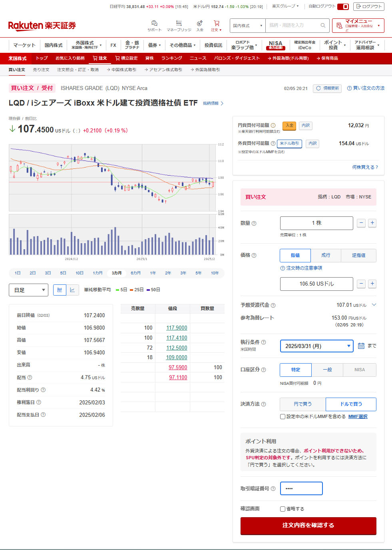The height and width of the screenshot is (550, 392).
Task: Click the search magnifier icon
Action: pos(323,26)
